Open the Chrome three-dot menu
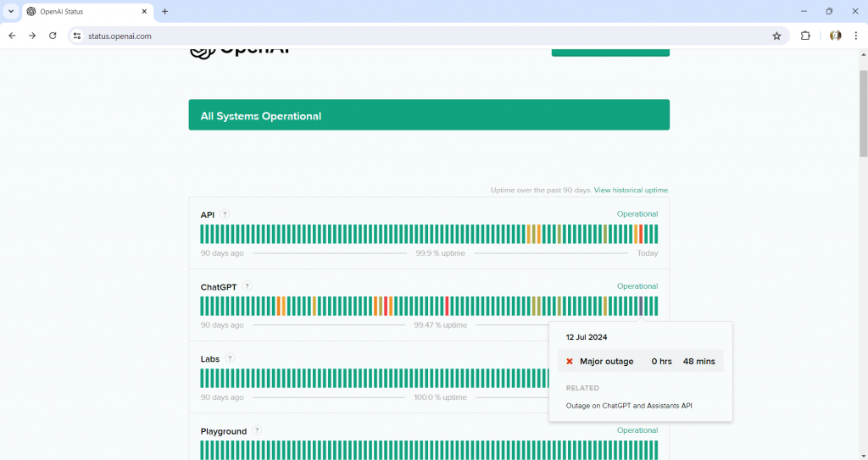 click(x=856, y=36)
